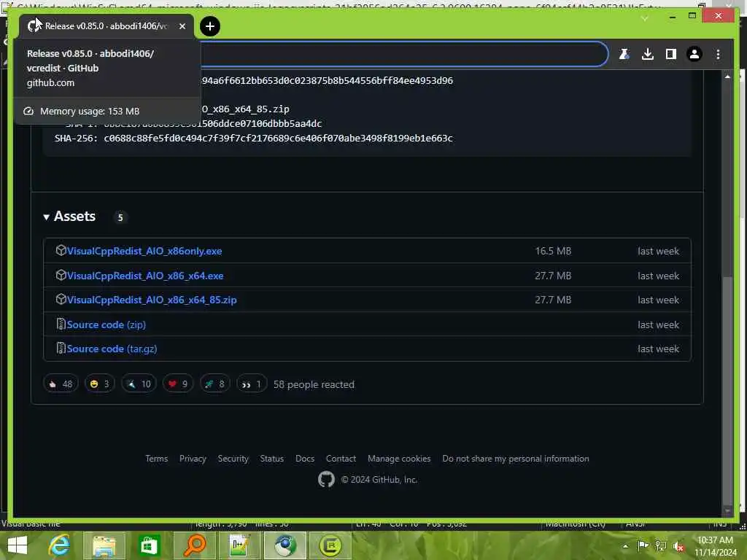Toggle rocket reaction with 8

[x=215, y=384]
